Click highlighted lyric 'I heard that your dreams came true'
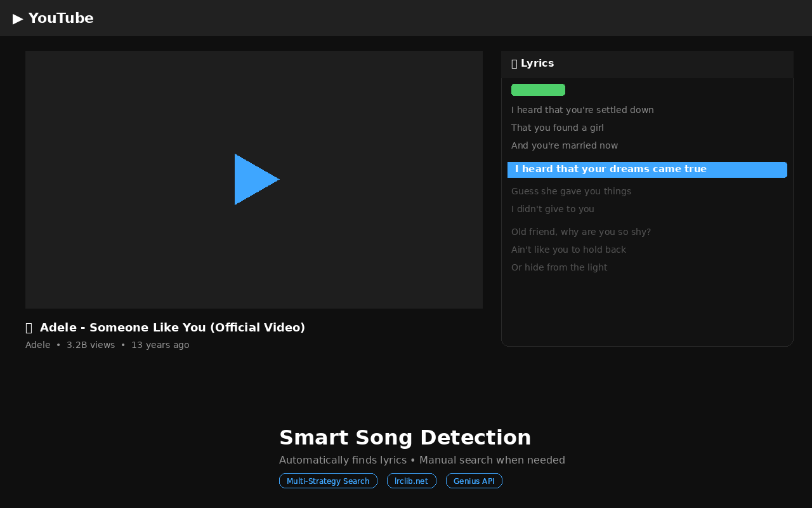 click(647, 170)
